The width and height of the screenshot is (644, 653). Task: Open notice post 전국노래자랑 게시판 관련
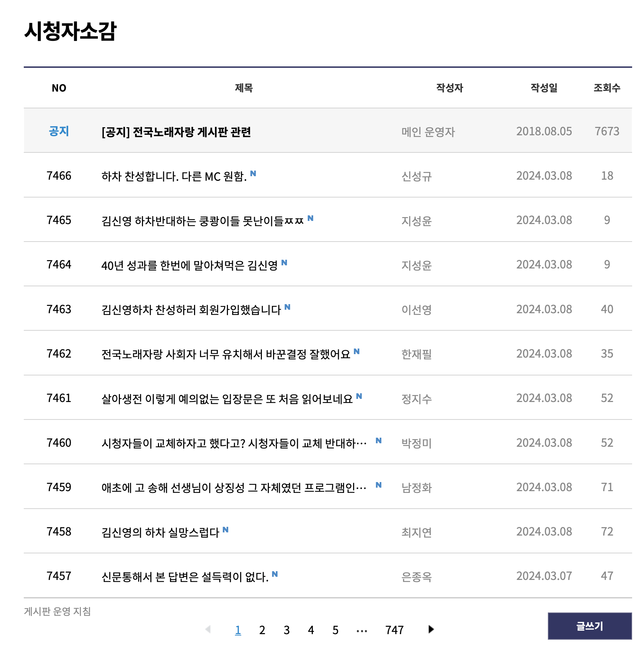click(x=176, y=132)
